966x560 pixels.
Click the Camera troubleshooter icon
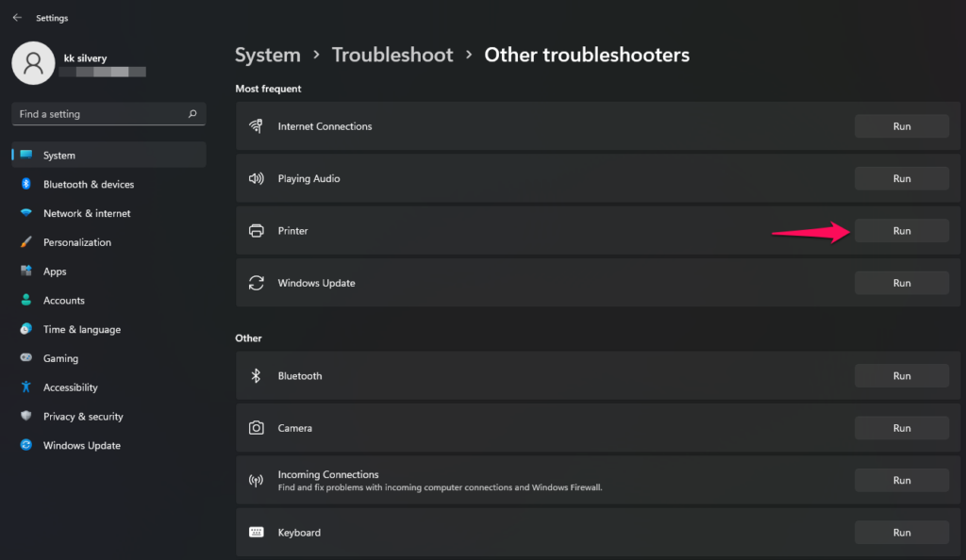[x=257, y=428]
